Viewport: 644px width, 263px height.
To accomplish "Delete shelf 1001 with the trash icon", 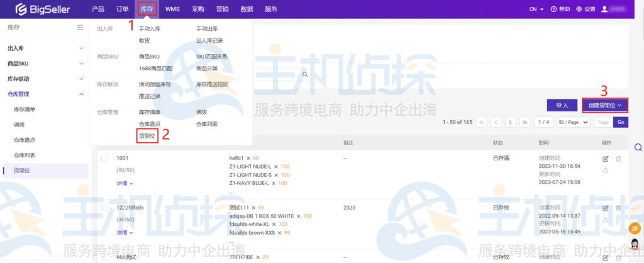I will click(618, 159).
